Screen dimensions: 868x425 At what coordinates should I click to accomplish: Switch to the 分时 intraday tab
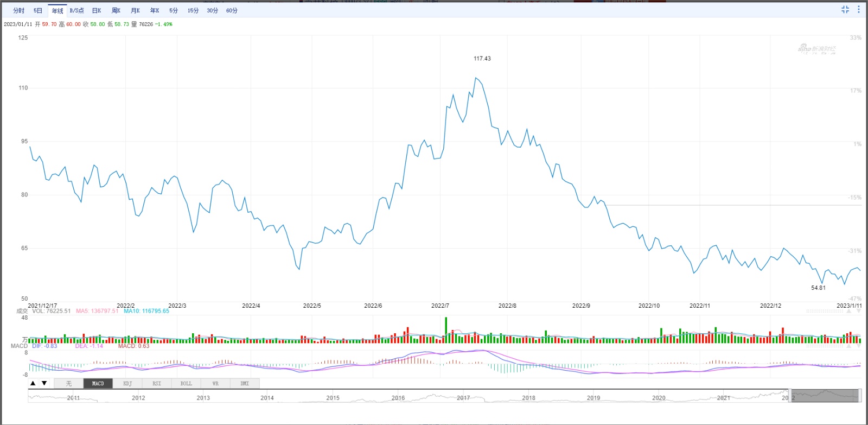tap(19, 10)
